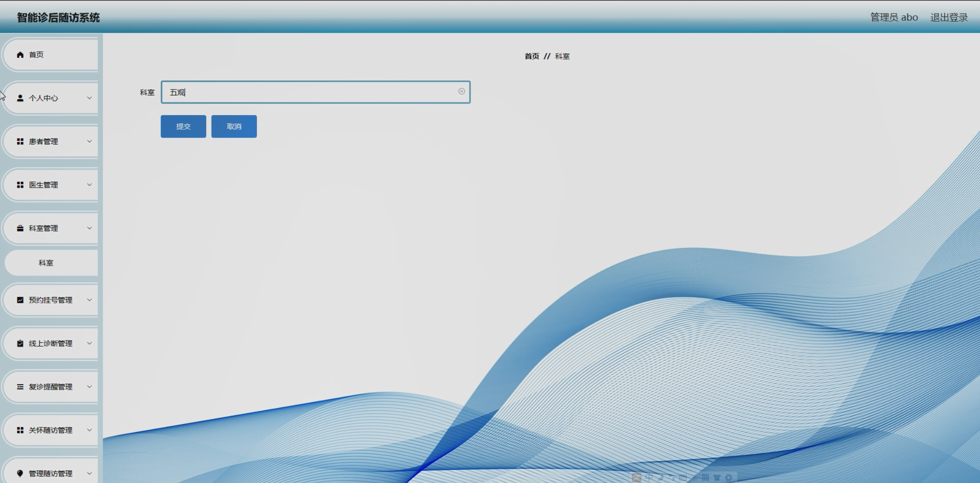Click the list icon beside 复诊提醒管理
Screen dimensions: 980x483
(20, 387)
